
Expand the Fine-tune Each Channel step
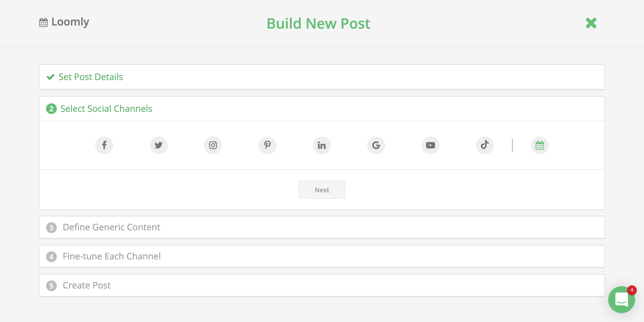[112, 256]
